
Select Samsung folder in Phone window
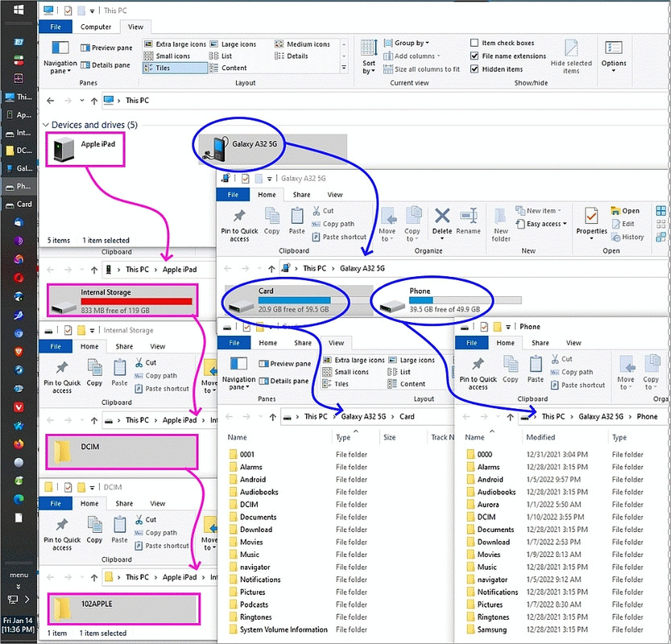click(x=491, y=630)
